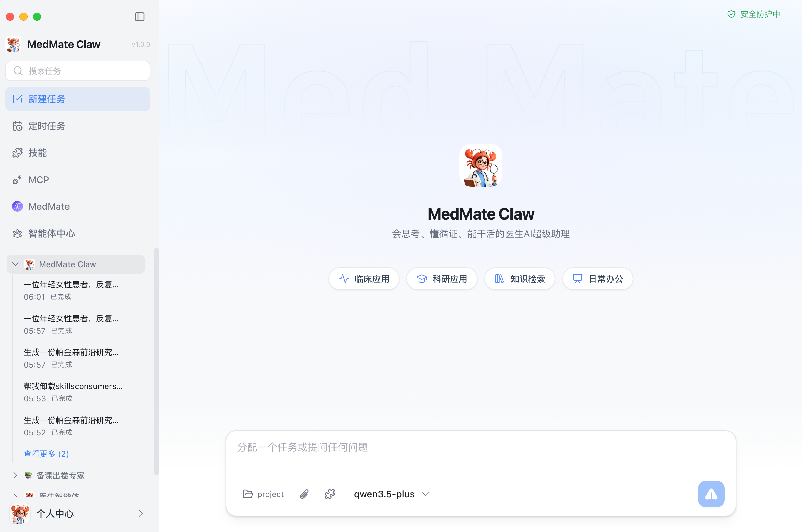Expand the 备课出卷专家 group
Viewport: 802px width, 532px height.
click(x=15, y=475)
